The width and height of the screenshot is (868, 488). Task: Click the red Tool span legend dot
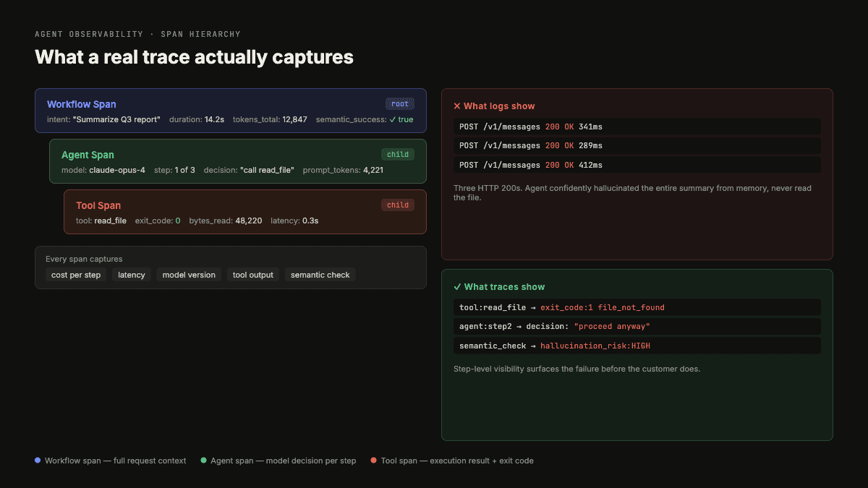pos(374,461)
